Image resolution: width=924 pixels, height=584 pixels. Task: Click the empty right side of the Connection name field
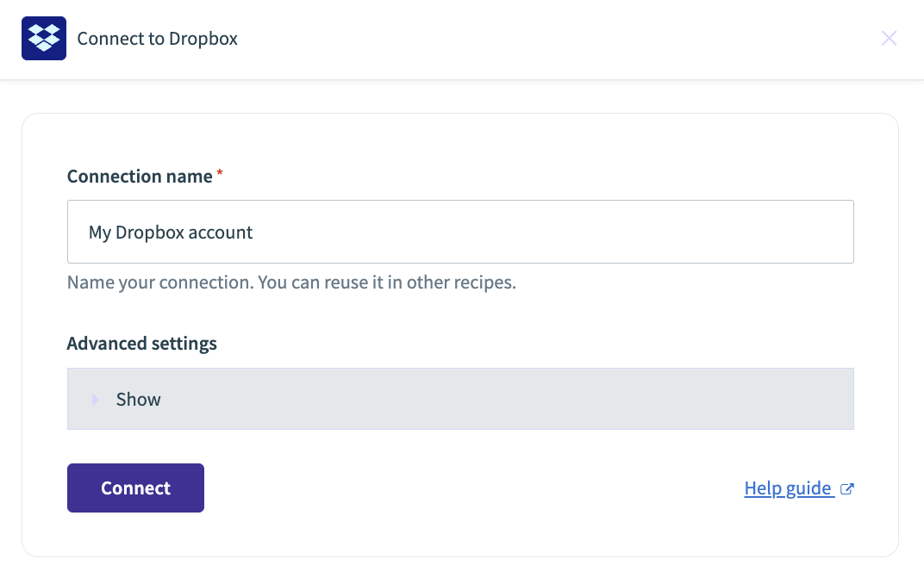coord(554,232)
